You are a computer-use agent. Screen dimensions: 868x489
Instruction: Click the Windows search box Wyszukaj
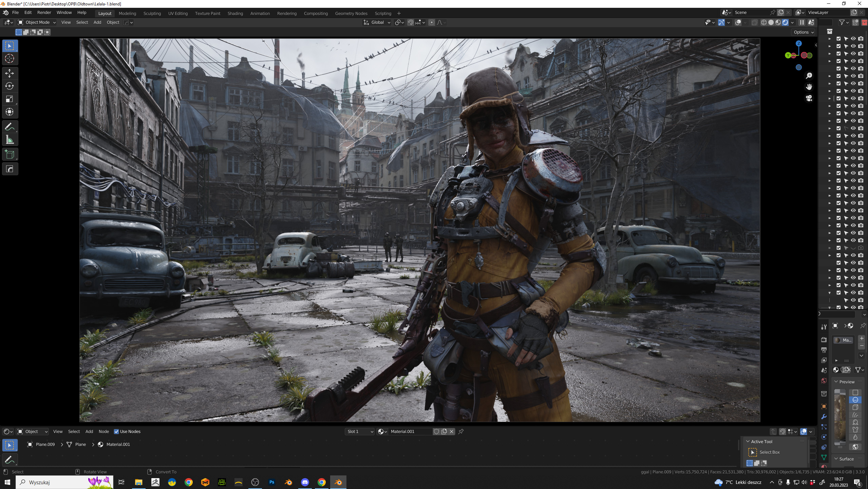(64, 482)
